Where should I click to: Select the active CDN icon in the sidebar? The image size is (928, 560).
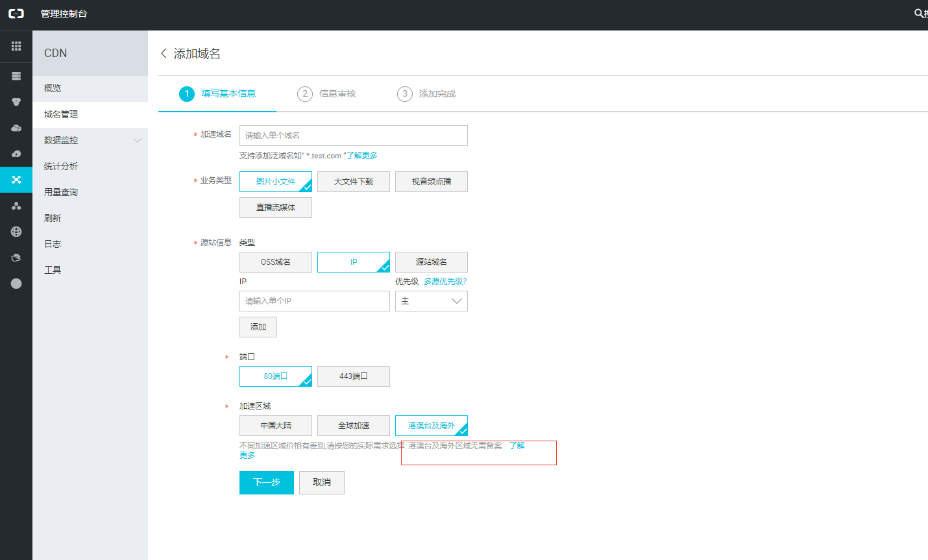point(16,180)
